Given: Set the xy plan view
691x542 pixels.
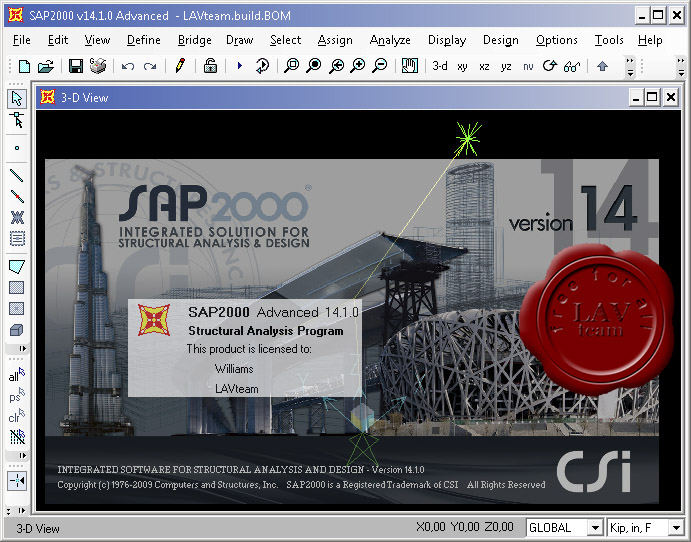Looking at the screenshot, I should pos(462,67).
